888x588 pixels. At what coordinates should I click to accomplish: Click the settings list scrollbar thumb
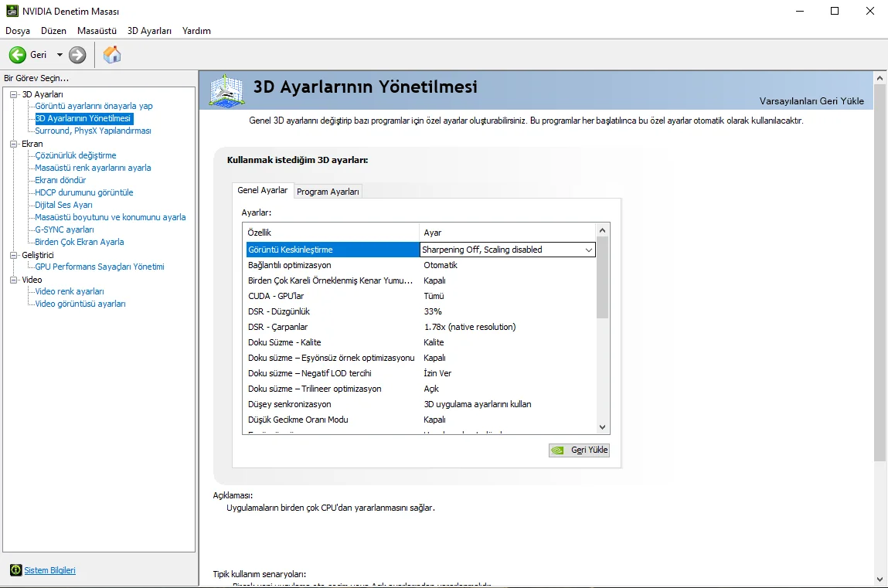pos(603,277)
